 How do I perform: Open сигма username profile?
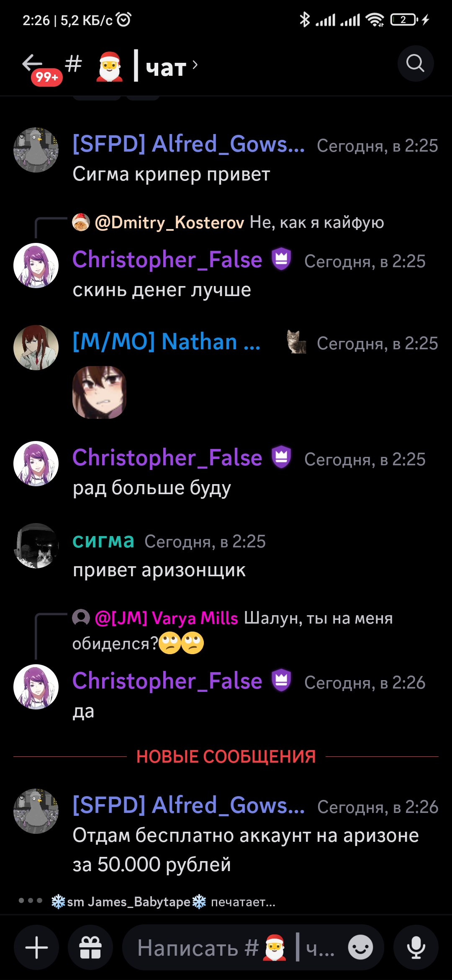click(x=103, y=541)
